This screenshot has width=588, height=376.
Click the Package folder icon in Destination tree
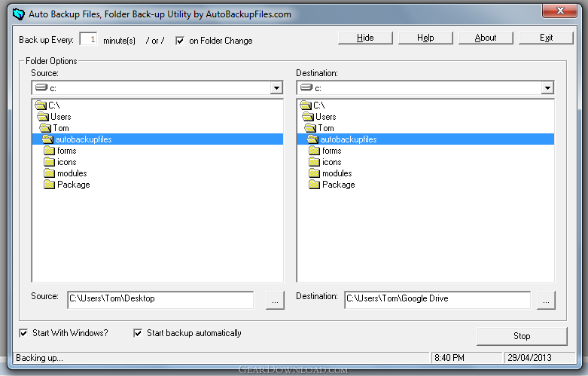tap(314, 185)
